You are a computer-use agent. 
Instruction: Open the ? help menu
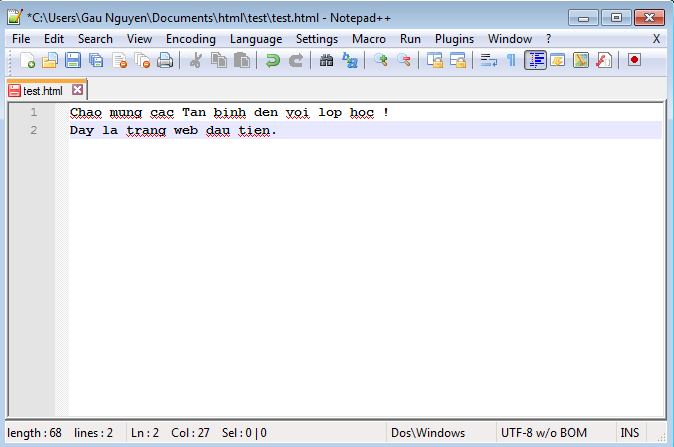(548, 39)
